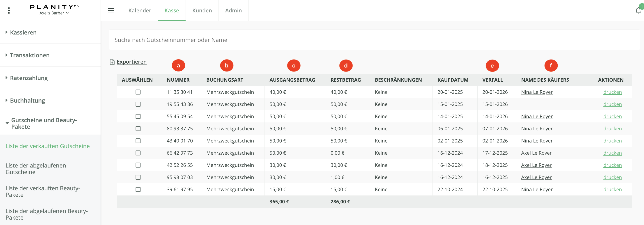Click the hamburger menu icon
Image resolution: width=644 pixels, height=225 pixels.
(x=111, y=11)
